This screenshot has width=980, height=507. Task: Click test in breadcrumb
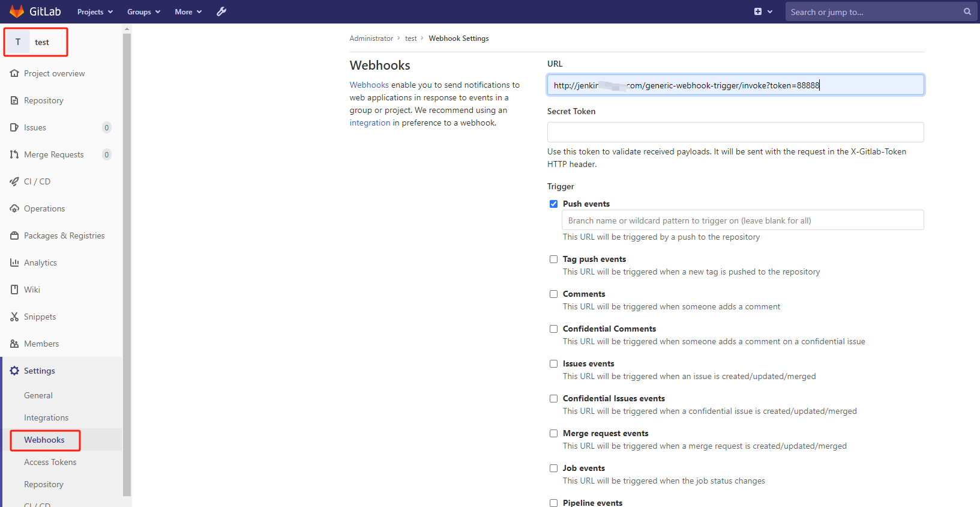click(410, 38)
